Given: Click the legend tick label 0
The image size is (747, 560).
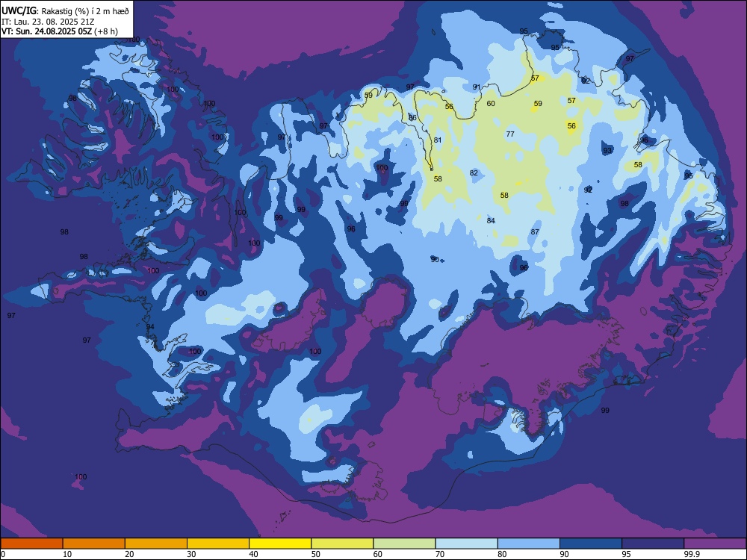Looking at the screenshot, I should 3,554.
